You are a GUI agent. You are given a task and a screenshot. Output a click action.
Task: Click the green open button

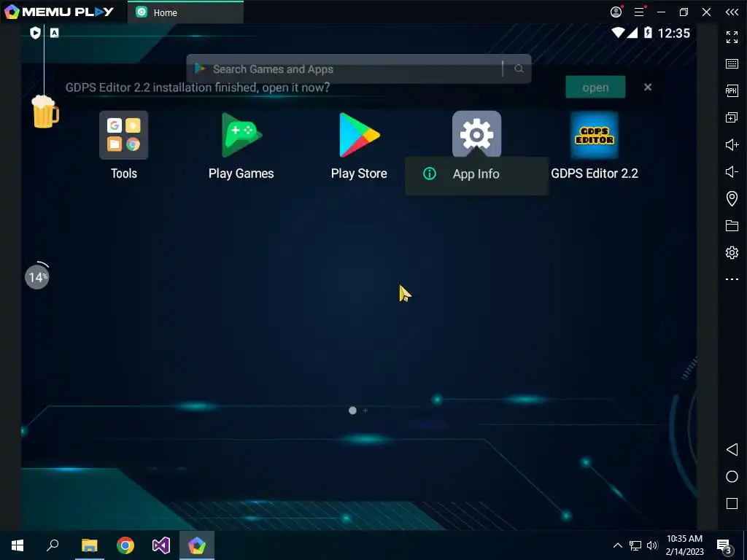(x=595, y=87)
